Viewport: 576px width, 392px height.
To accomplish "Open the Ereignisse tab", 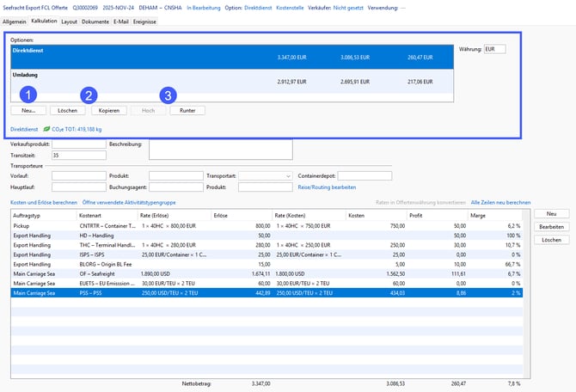I will point(145,21).
